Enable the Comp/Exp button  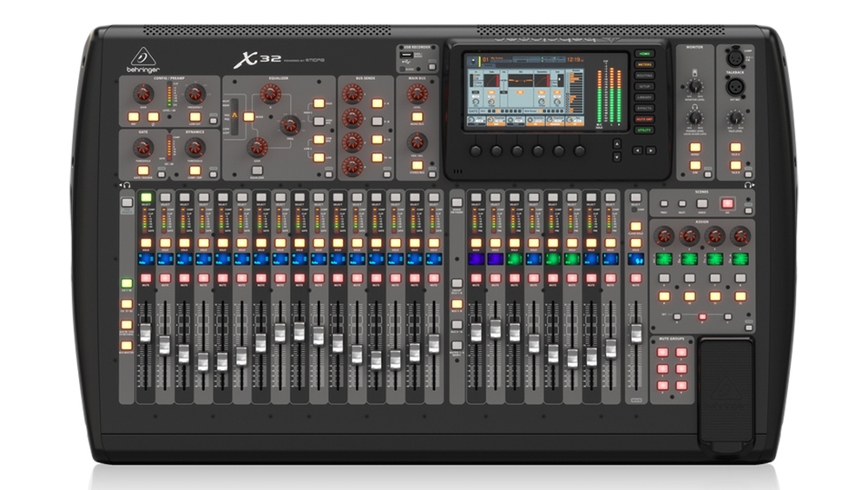click(x=194, y=171)
